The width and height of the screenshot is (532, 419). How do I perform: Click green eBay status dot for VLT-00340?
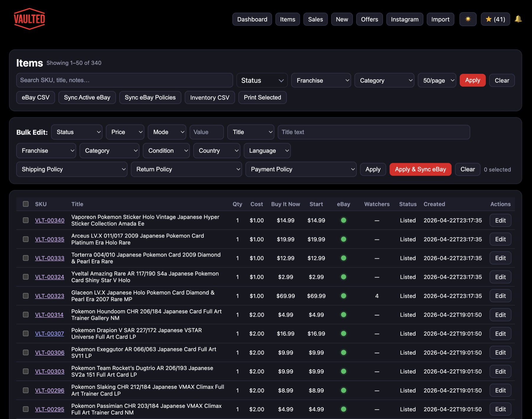343,220
